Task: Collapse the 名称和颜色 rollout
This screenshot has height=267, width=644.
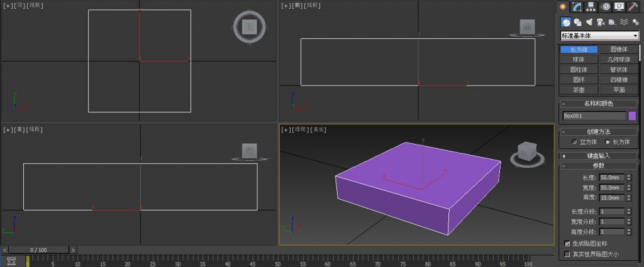Action: coord(599,104)
